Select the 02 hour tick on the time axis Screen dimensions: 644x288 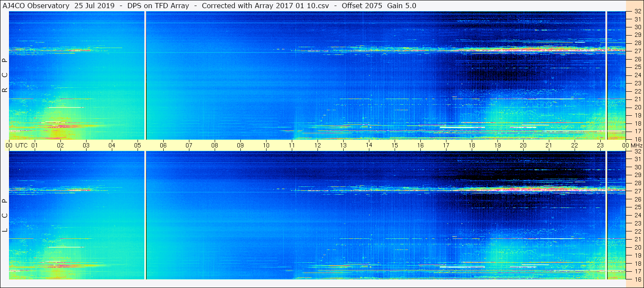[60, 145]
